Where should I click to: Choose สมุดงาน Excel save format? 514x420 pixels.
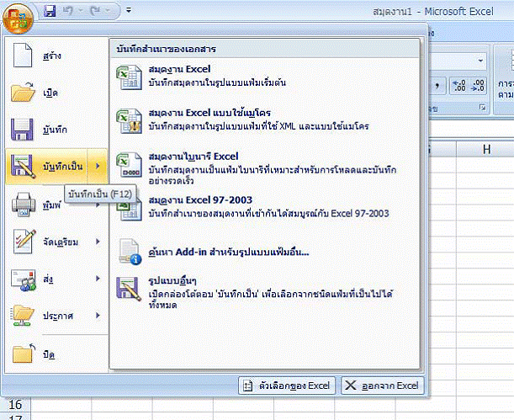point(265,77)
